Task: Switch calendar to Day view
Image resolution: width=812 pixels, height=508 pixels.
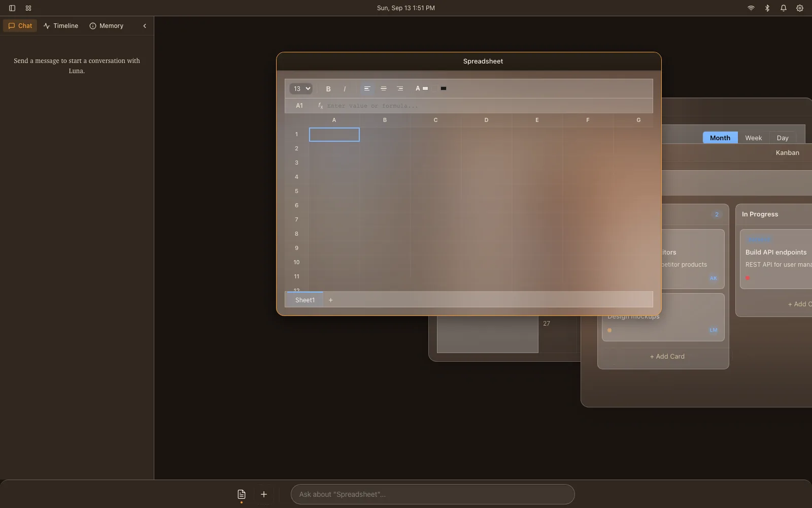Action: (783, 138)
